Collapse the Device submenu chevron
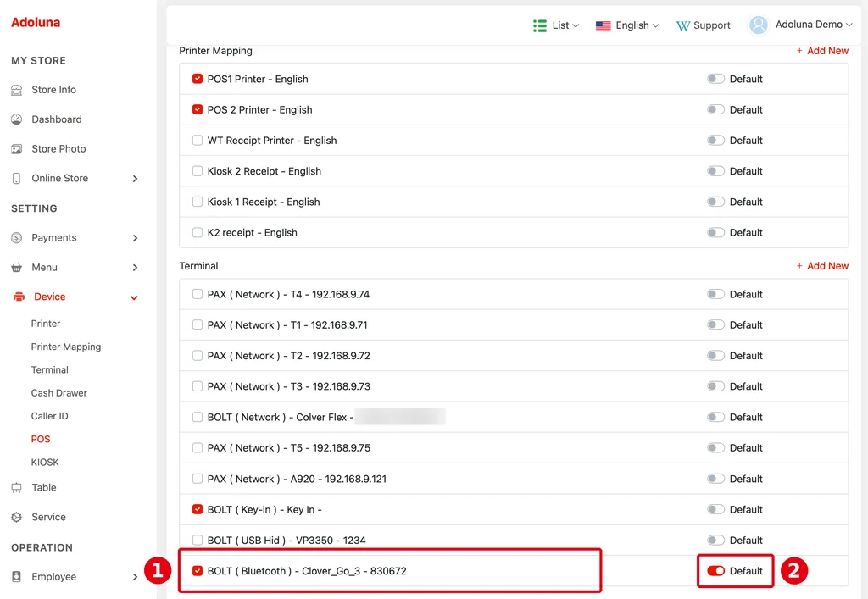The width and height of the screenshot is (868, 599). [x=134, y=297]
